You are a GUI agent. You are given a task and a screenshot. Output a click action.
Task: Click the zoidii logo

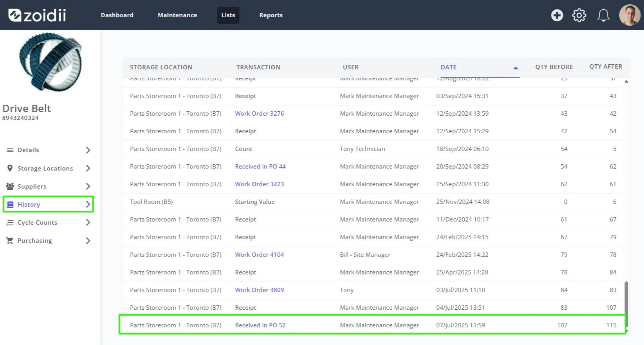point(37,15)
